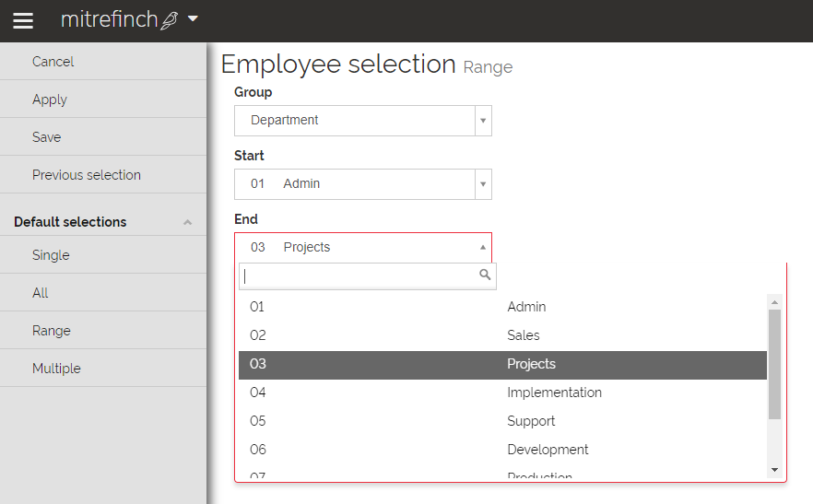Switch to Multiple selection mode
Image resolution: width=813 pixels, height=504 pixels.
pyautogui.click(x=56, y=369)
